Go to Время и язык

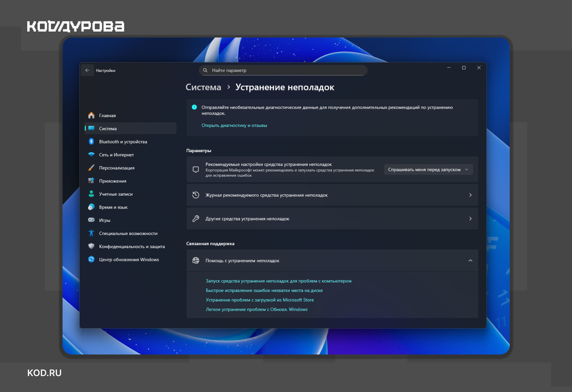click(x=130, y=207)
